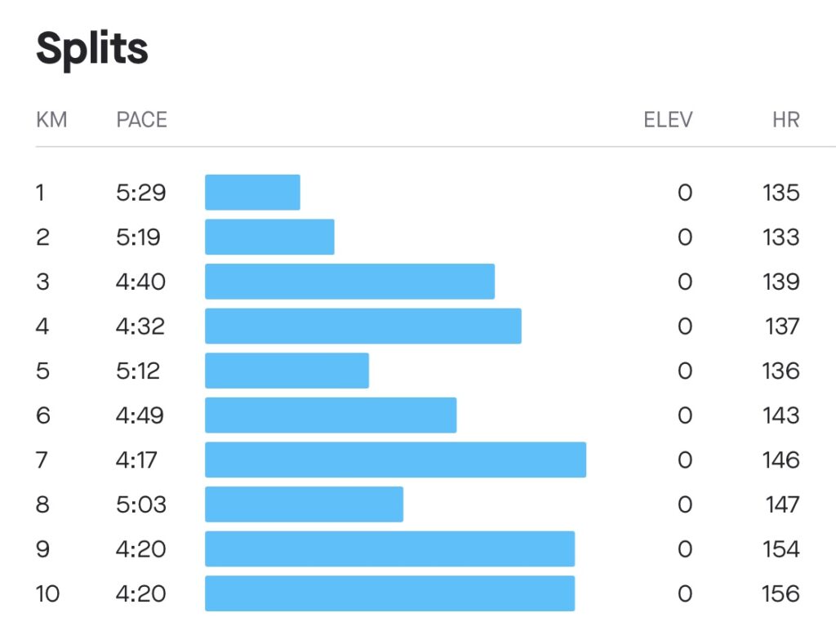Select the kilometer 5 pace bar
This screenshot has width=836, height=644.
[x=287, y=371]
